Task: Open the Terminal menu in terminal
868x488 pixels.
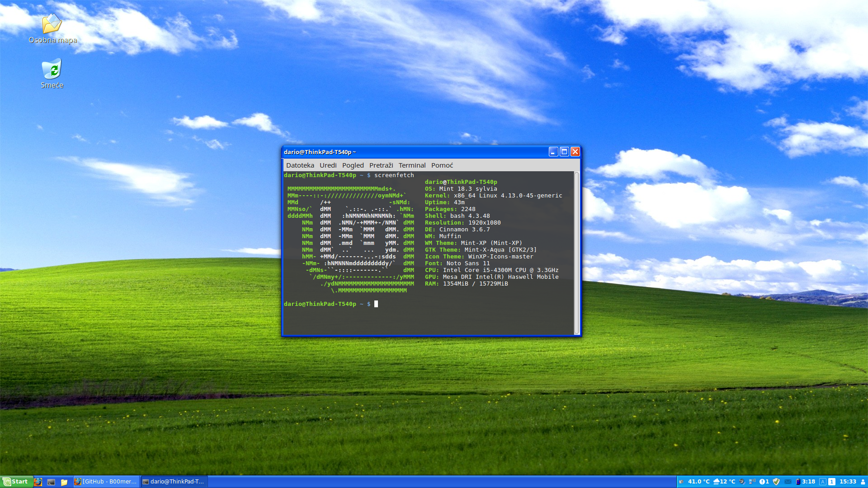Action: (412, 165)
